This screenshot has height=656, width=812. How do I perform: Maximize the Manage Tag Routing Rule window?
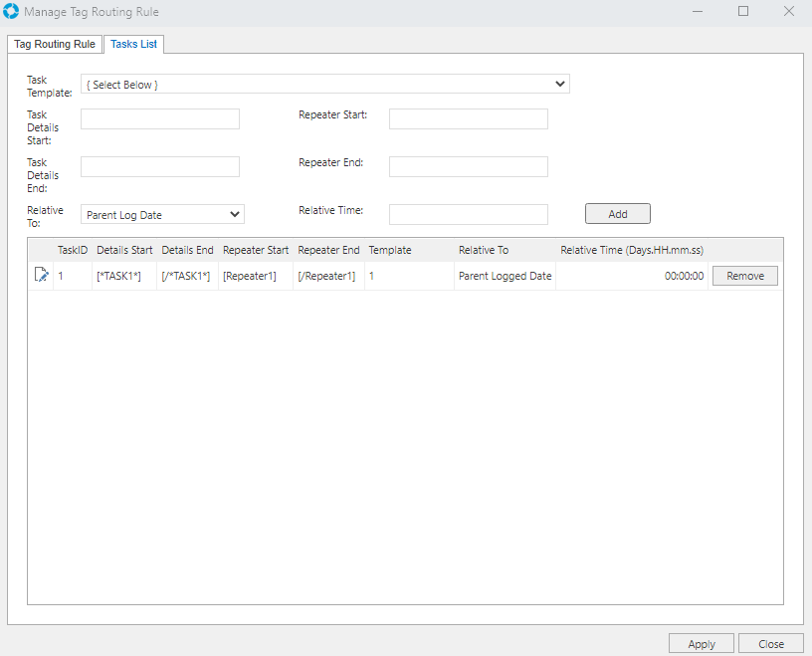(x=743, y=12)
